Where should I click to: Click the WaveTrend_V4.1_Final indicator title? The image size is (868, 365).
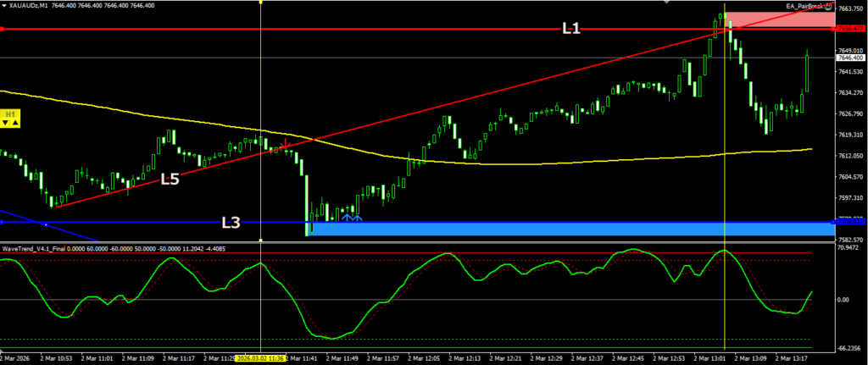coord(41,249)
